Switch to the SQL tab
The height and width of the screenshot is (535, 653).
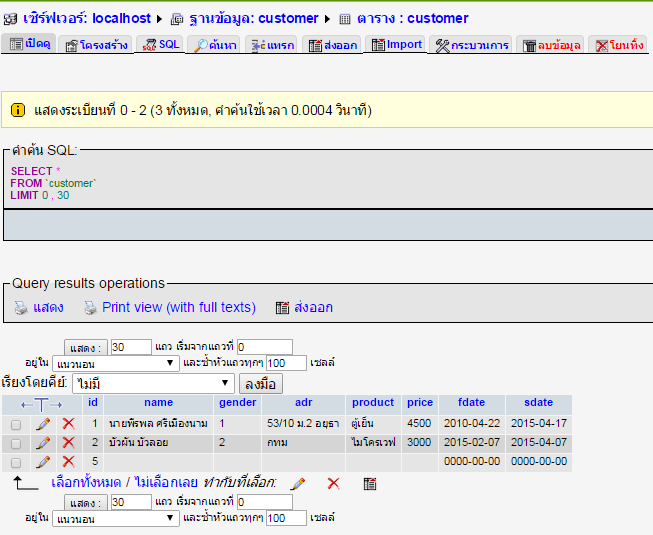click(x=160, y=45)
